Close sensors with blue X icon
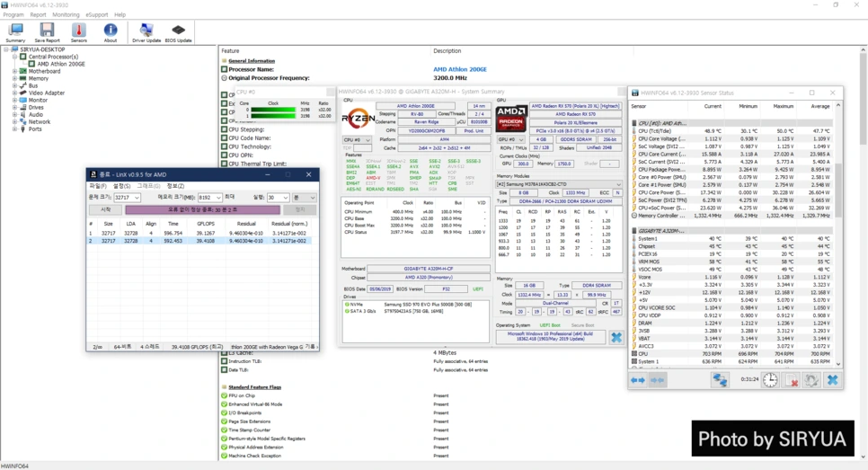The width and height of the screenshot is (868, 470). click(832, 380)
